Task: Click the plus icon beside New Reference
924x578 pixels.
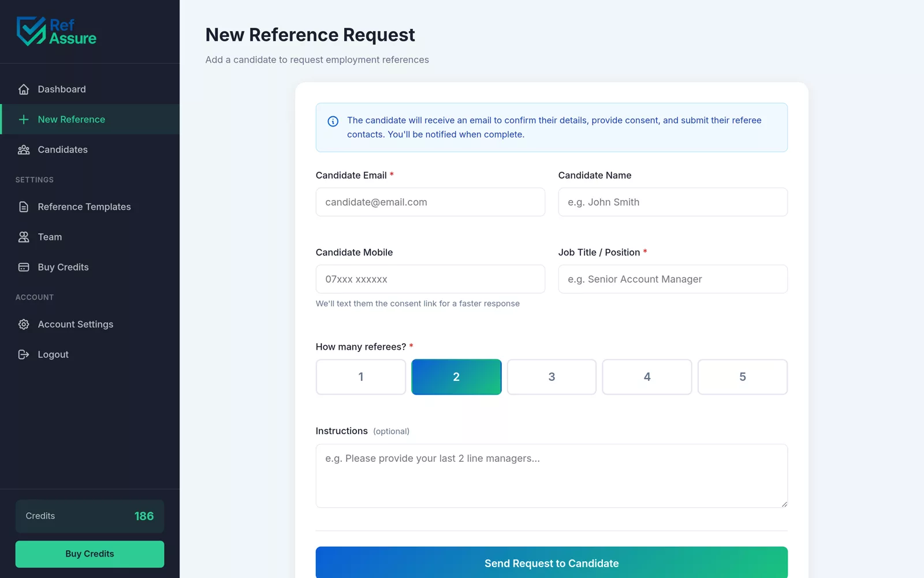Action: point(24,119)
